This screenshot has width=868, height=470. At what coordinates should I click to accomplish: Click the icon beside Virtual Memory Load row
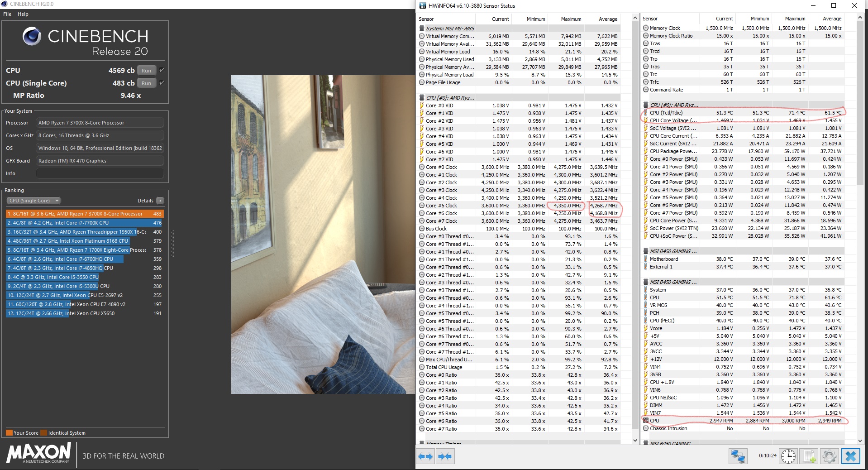(x=422, y=52)
